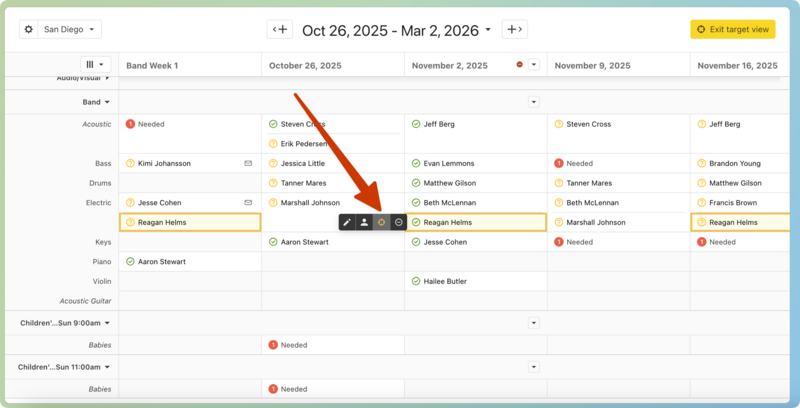Open settings with the gear icon

pos(28,30)
